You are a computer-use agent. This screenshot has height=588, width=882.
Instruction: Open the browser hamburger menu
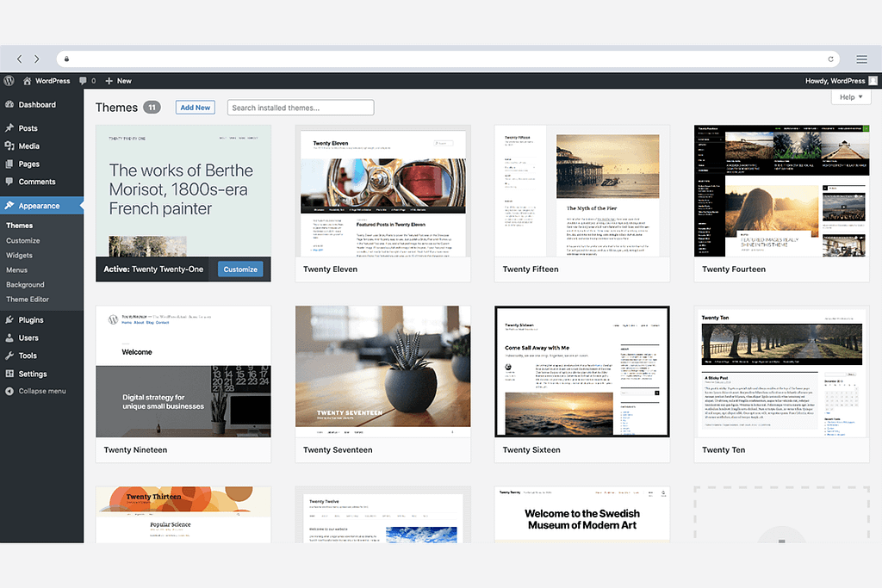click(x=861, y=59)
